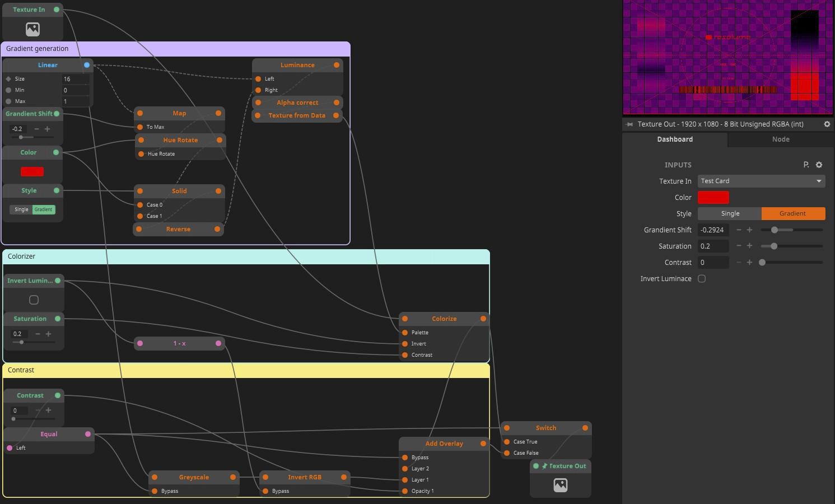Click the Colorize node header
The height and width of the screenshot is (504, 835).
pos(444,319)
